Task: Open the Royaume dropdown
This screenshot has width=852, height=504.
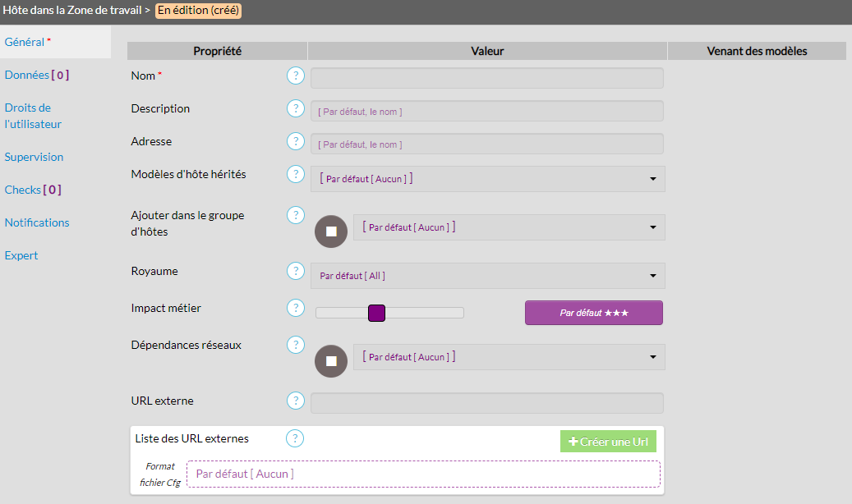Action: point(487,276)
